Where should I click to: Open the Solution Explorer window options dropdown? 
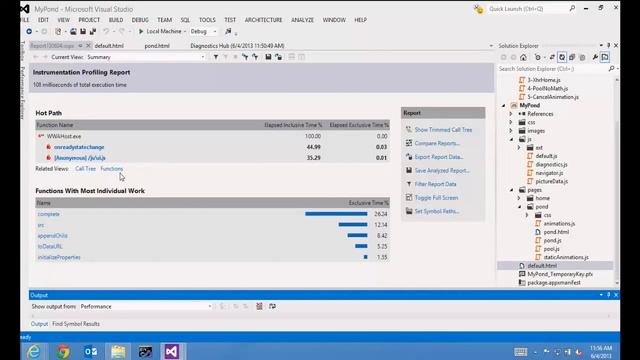point(601,45)
